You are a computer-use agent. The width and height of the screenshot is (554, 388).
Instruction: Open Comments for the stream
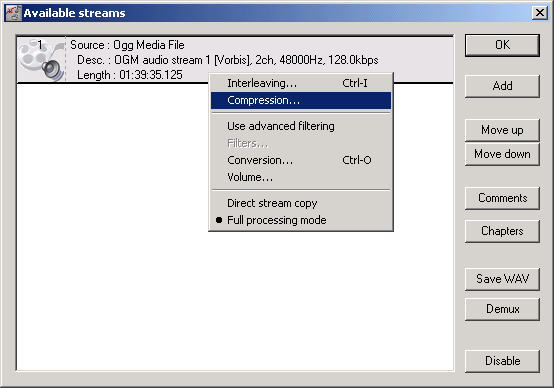(502, 198)
